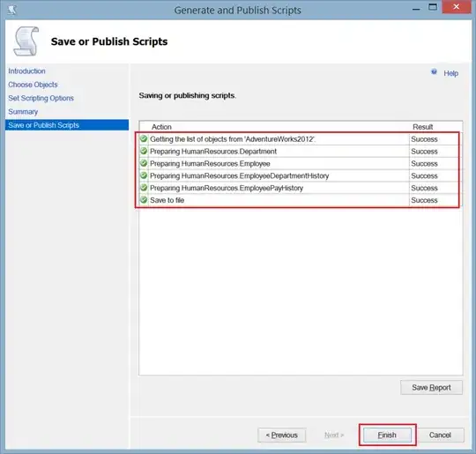Click the Action column header

click(x=161, y=127)
